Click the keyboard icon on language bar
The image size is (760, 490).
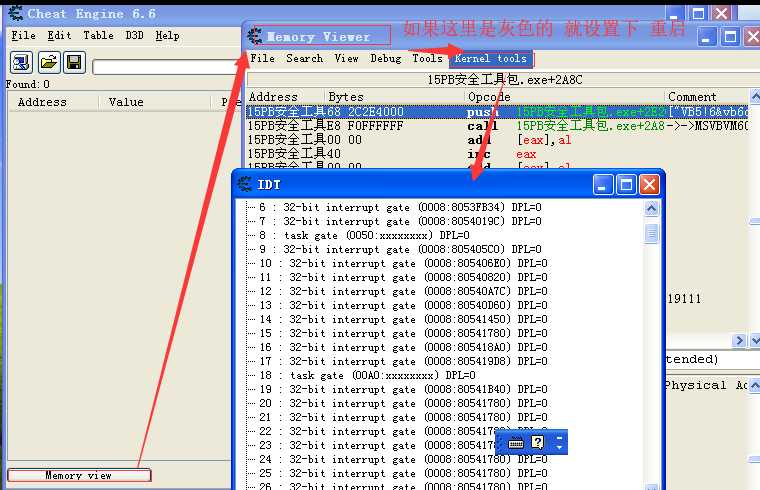coord(516,443)
